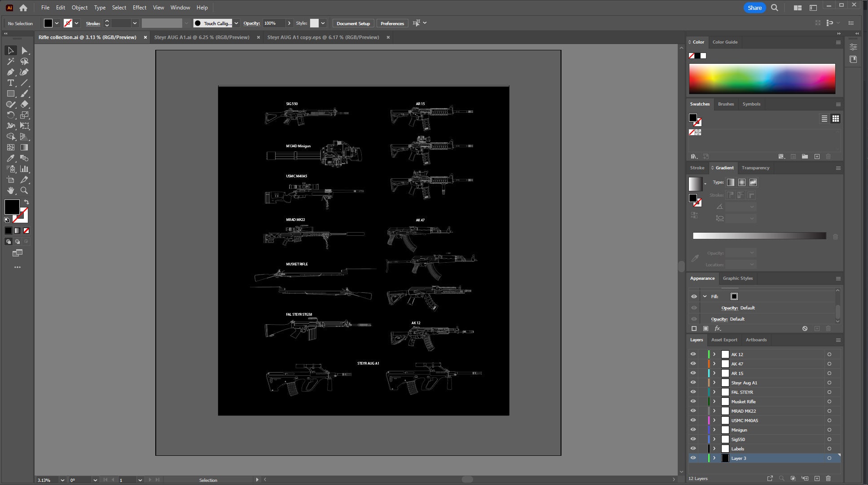Select the black swatch in the Swatches panel

[x=693, y=118]
